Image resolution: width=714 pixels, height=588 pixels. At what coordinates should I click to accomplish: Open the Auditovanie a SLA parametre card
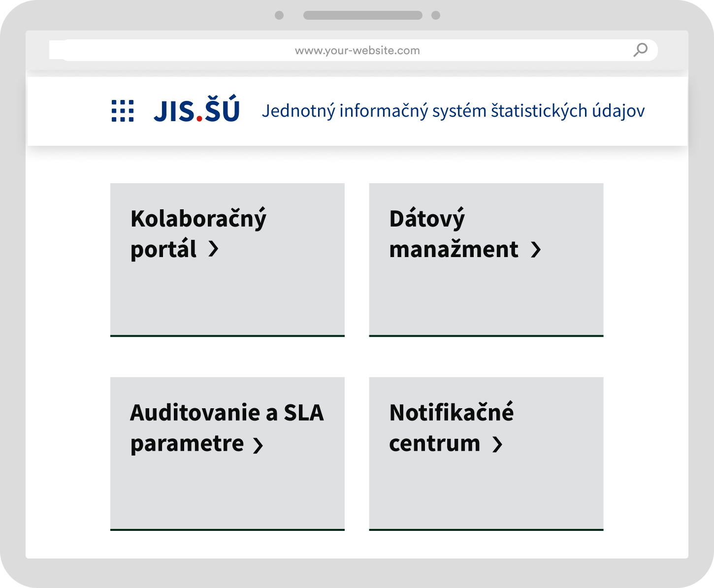tap(227, 454)
